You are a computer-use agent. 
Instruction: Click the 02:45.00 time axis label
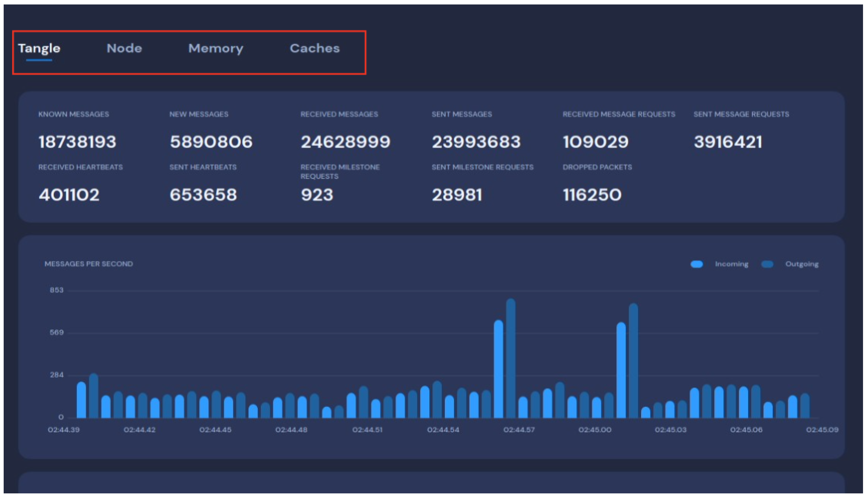tap(595, 430)
